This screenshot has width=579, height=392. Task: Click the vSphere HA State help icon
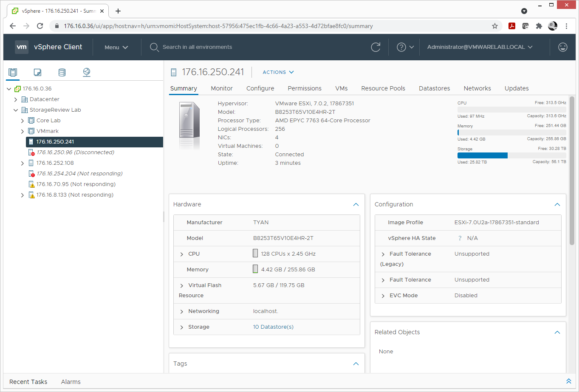[460, 238]
